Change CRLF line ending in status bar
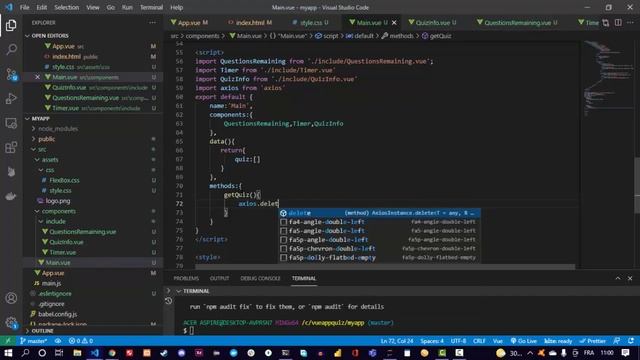Screen dimensions: 640x360 [479, 341]
